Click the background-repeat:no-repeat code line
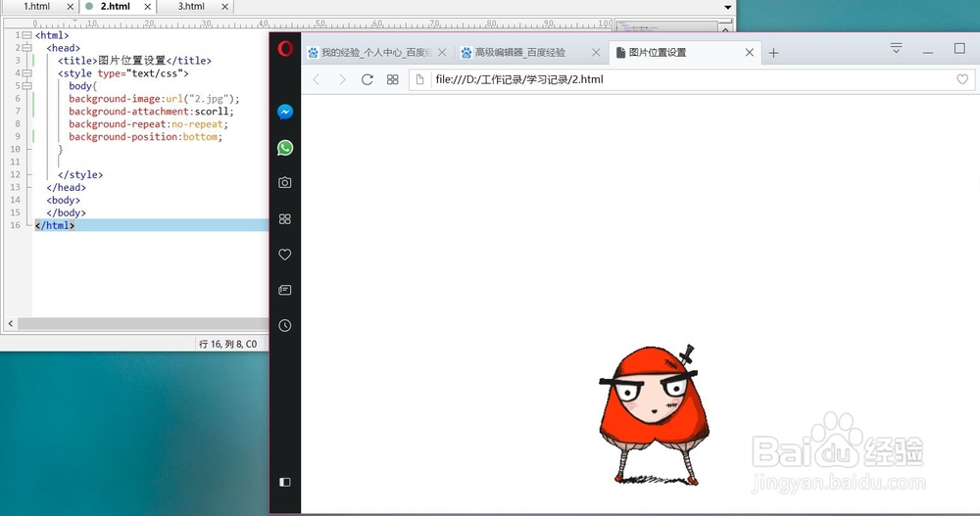 [x=148, y=123]
